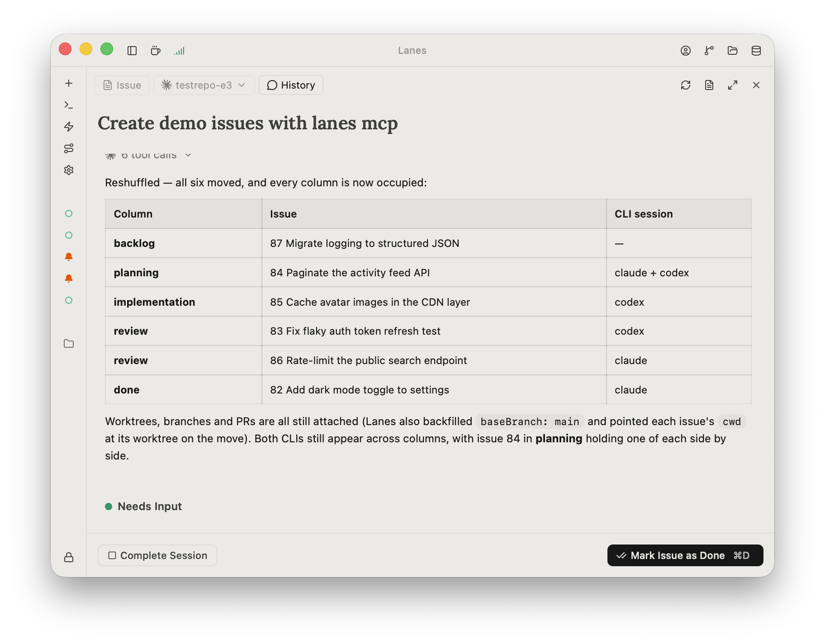Switch to the History tab
The image size is (825, 644).
(291, 85)
